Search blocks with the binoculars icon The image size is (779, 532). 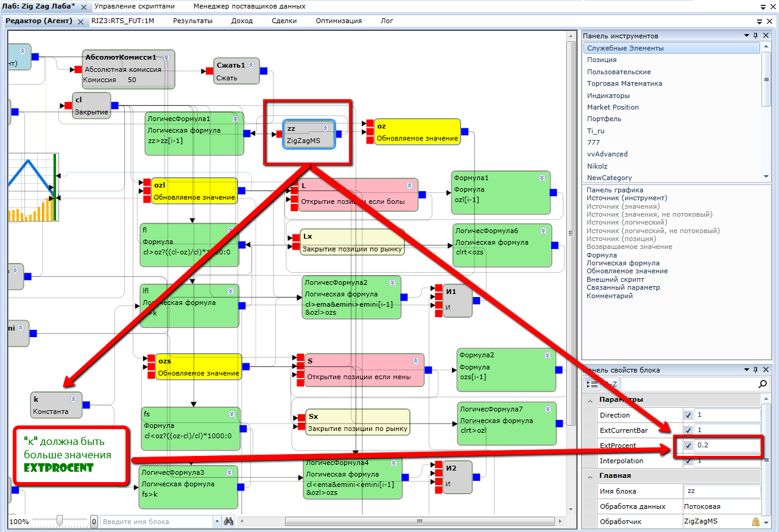pos(229,522)
